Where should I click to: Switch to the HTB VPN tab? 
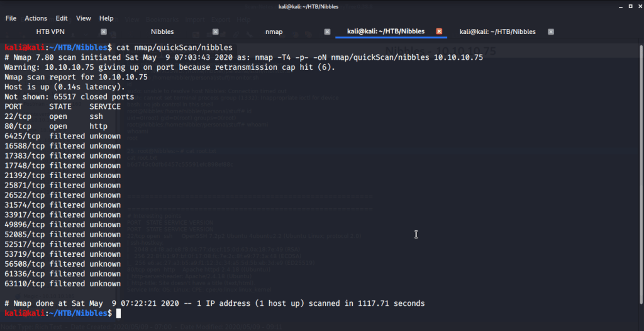[50, 31]
